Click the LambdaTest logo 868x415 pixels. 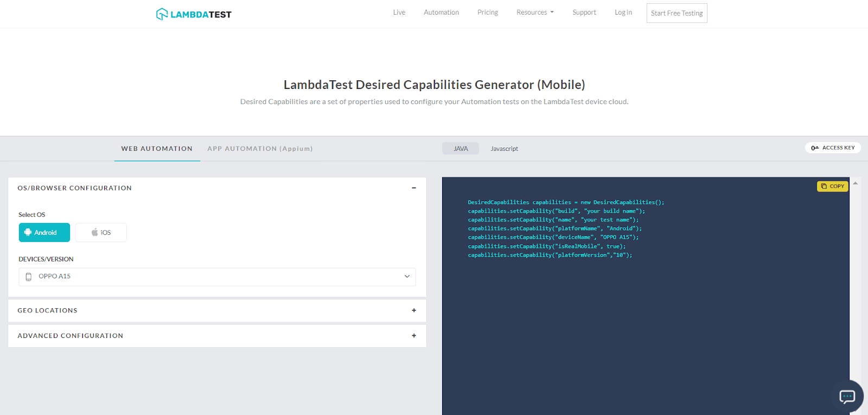(x=194, y=14)
